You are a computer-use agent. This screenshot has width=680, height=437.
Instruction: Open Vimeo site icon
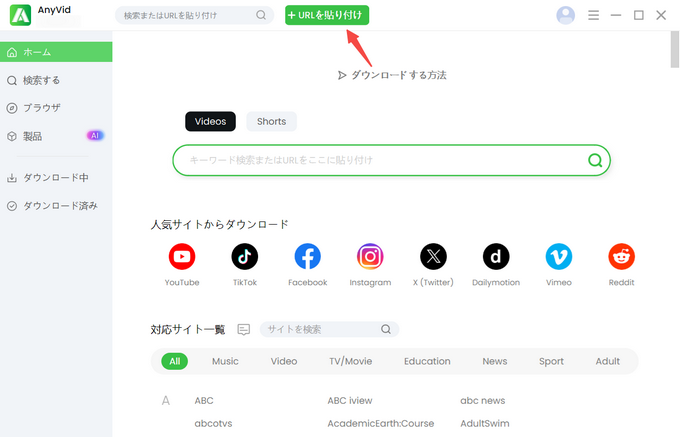click(559, 256)
